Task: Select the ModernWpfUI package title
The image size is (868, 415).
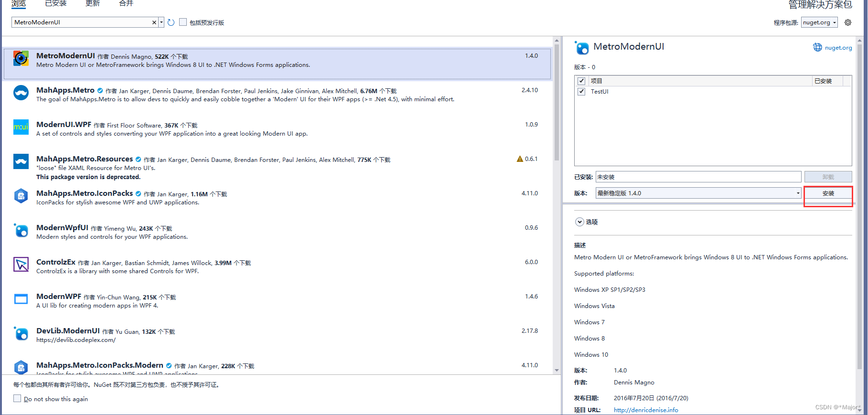Action: (62, 228)
